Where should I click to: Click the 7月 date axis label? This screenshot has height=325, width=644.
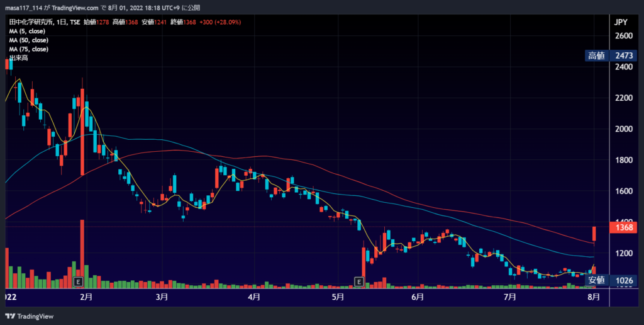pos(509,297)
